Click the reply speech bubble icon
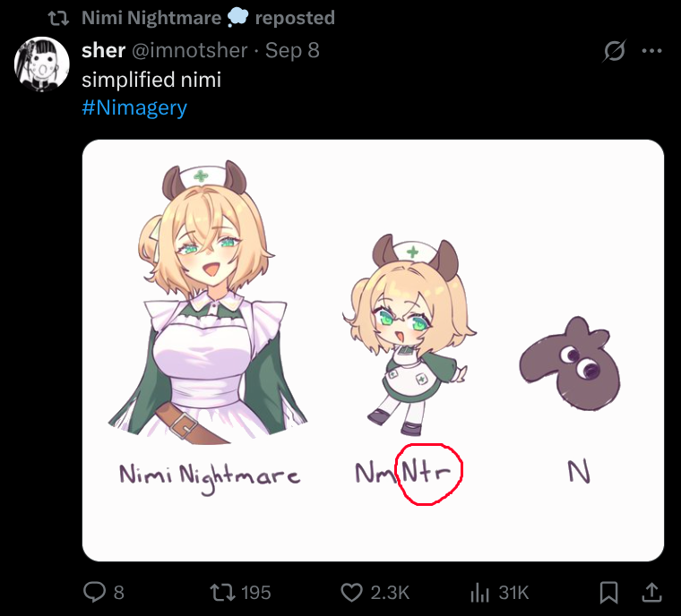681x616 pixels. click(x=95, y=592)
